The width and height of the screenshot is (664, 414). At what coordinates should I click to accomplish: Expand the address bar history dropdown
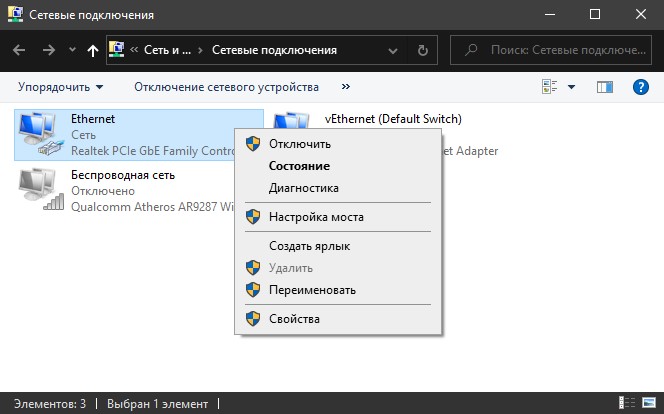(x=393, y=51)
